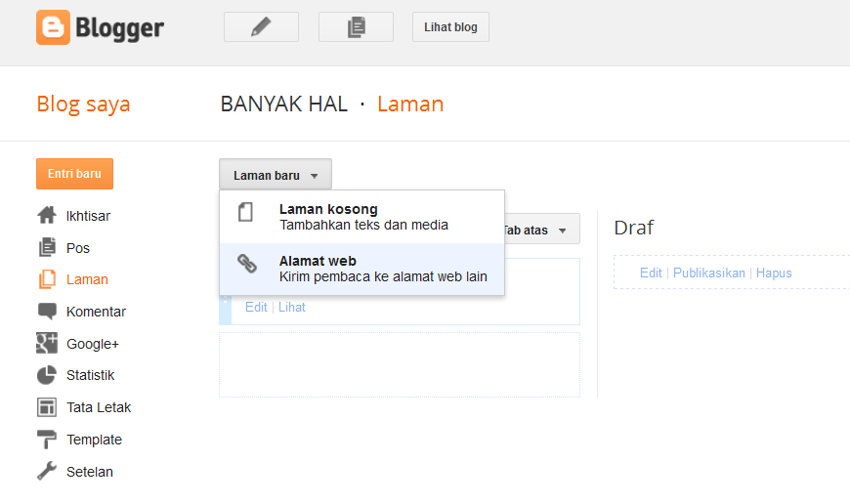The width and height of the screenshot is (850, 504).
Task: Go to Ikhtisar in sidebar
Action: click(88, 216)
